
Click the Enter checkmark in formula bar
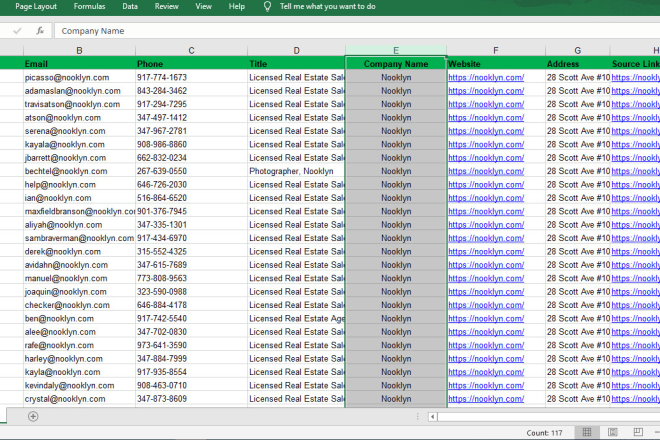pyautogui.click(x=17, y=31)
